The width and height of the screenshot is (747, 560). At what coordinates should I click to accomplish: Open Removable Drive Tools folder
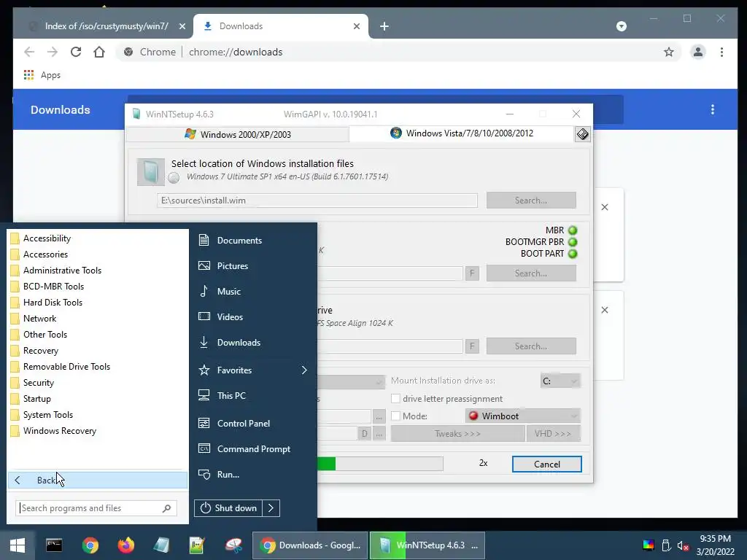tap(66, 367)
